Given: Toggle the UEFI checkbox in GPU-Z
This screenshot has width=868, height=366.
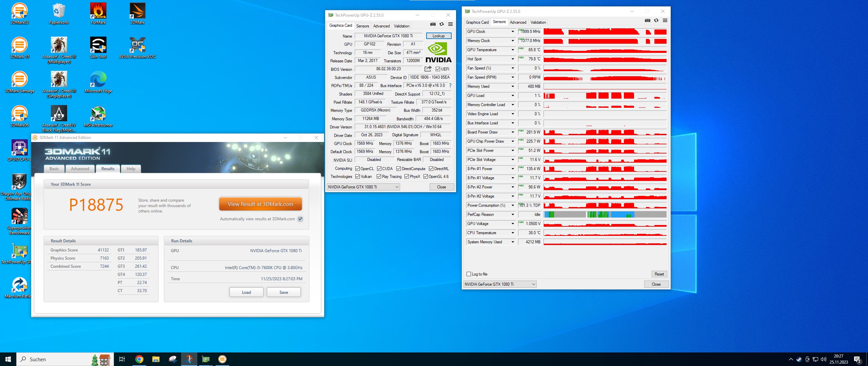Looking at the screenshot, I should pyautogui.click(x=438, y=69).
